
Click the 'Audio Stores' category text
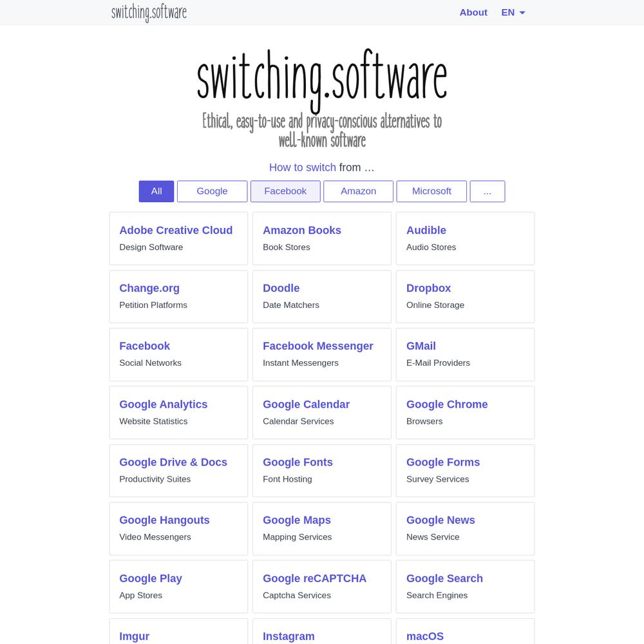tap(431, 247)
